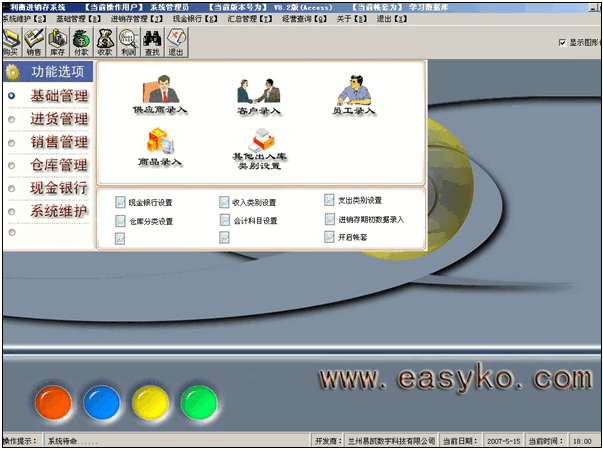Open the 系统维护 menu
Image resolution: width=603 pixels, height=450 pixels.
tap(23, 18)
